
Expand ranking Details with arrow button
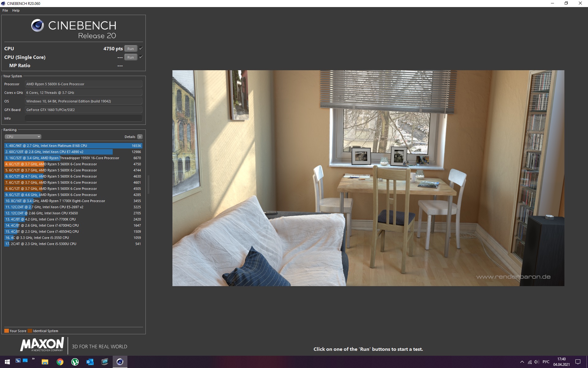[x=140, y=137]
